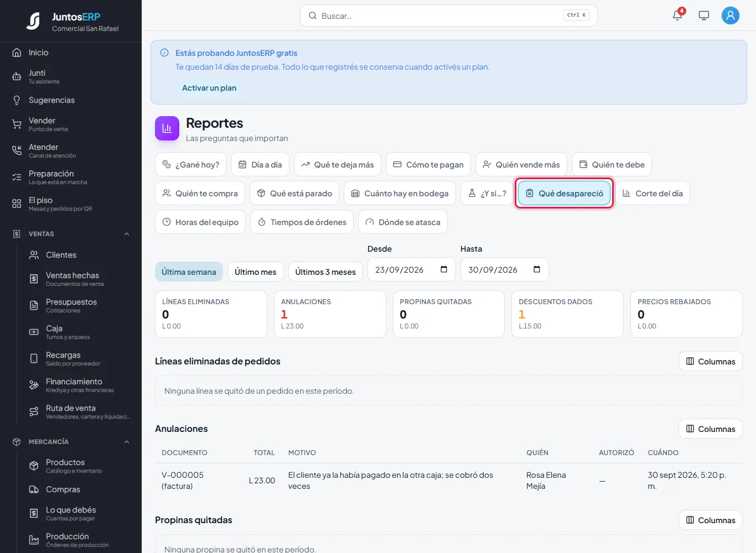Collapse the MERCANCÍA sidebar section

click(127, 442)
